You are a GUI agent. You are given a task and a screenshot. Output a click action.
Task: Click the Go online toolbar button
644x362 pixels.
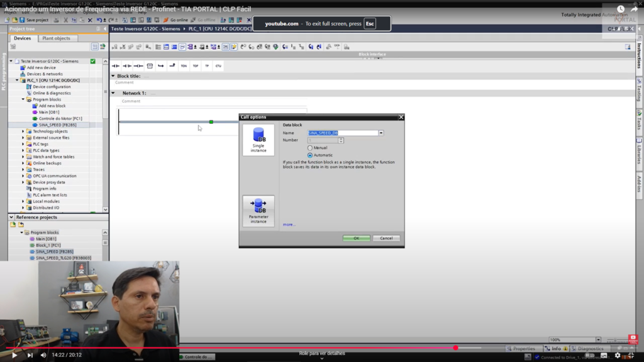click(x=175, y=19)
